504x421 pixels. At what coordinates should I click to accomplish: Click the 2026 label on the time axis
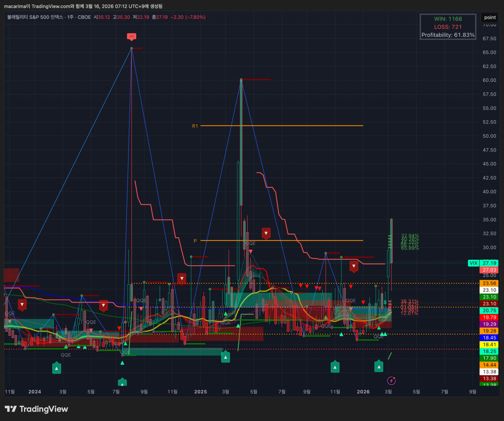tap(363, 392)
